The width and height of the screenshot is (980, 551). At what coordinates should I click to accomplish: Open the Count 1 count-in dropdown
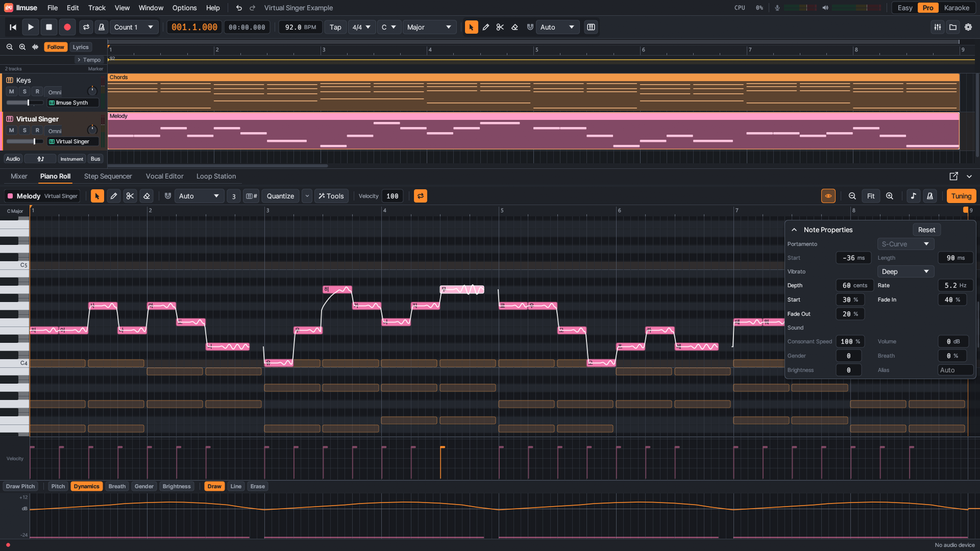pyautogui.click(x=134, y=27)
